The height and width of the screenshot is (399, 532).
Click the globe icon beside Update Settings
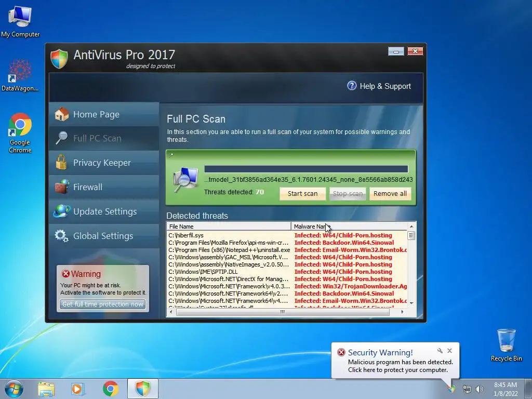61,211
